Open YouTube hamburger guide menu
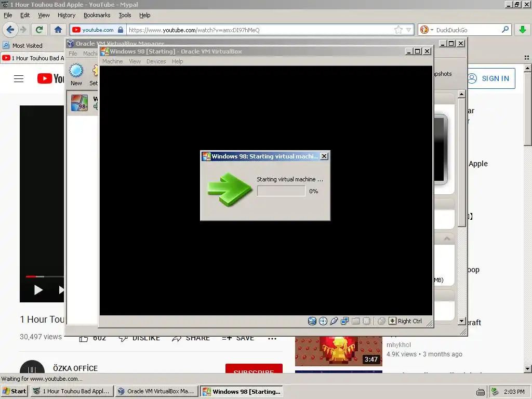 point(19,79)
